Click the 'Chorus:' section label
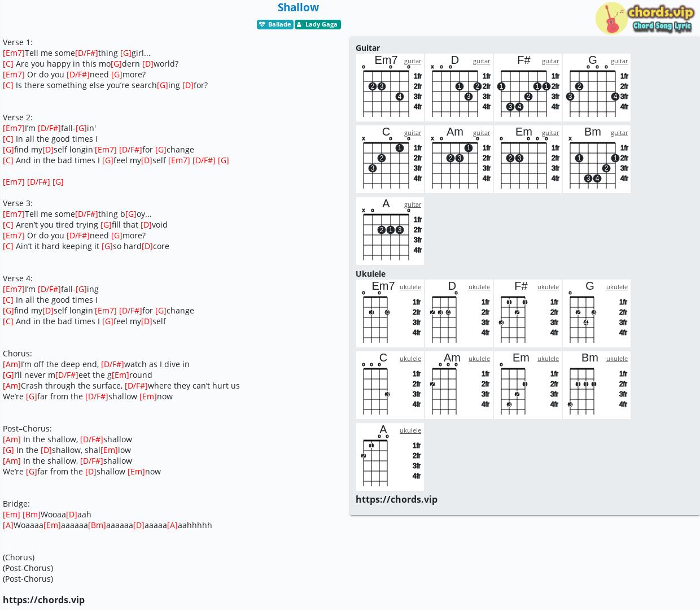 [x=17, y=354]
